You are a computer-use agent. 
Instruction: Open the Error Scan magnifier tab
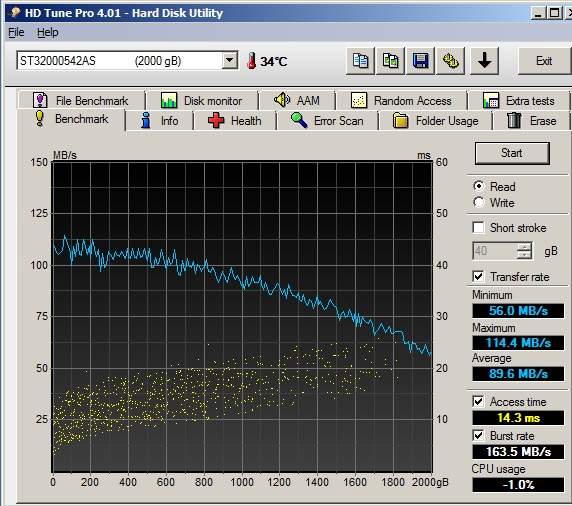pyautogui.click(x=327, y=120)
